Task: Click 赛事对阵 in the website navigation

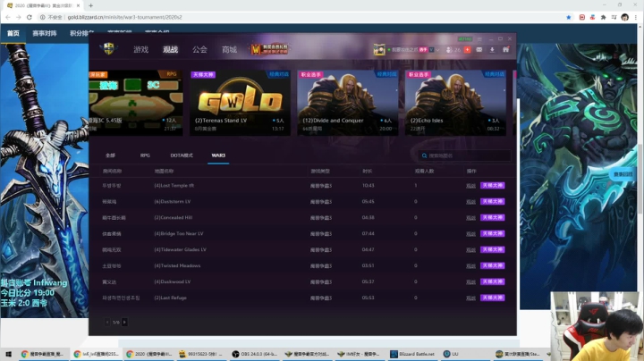Action: (x=45, y=33)
